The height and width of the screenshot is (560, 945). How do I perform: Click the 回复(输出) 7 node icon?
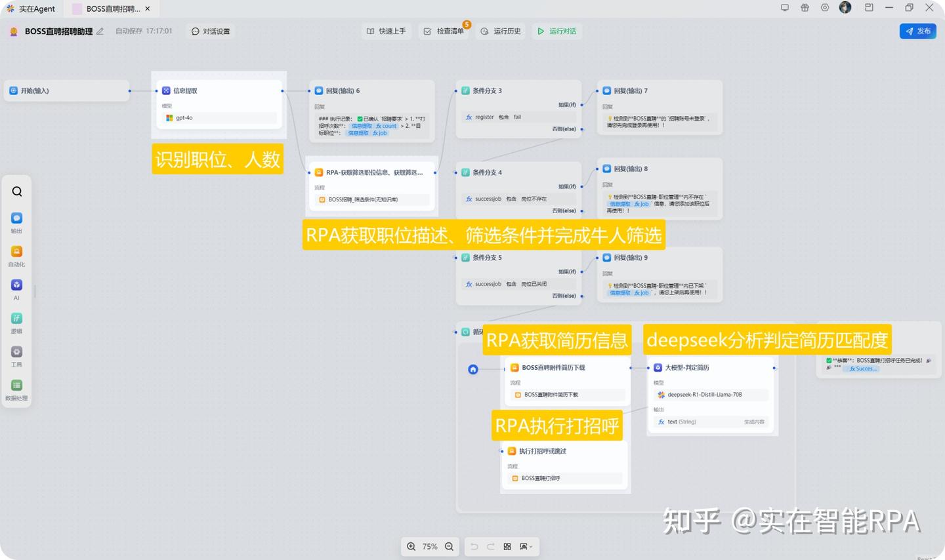tap(607, 90)
